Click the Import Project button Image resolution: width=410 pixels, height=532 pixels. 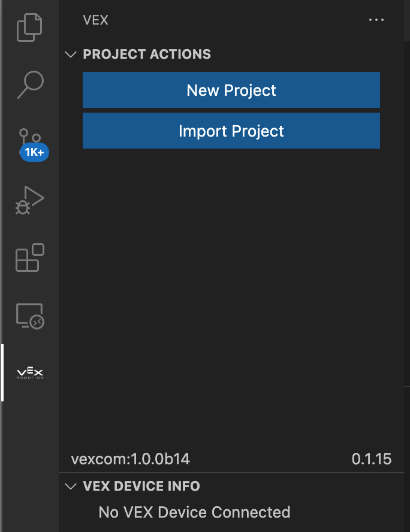231,131
